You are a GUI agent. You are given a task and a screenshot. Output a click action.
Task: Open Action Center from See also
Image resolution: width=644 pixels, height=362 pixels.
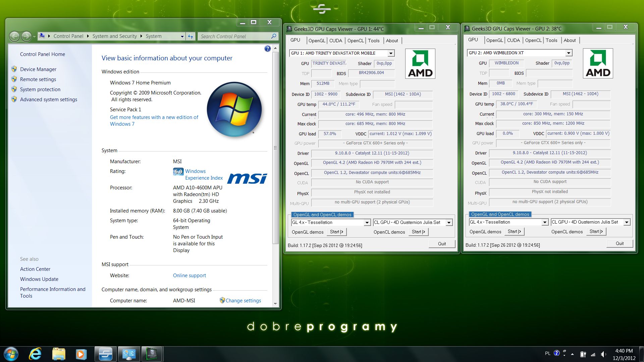(x=35, y=269)
